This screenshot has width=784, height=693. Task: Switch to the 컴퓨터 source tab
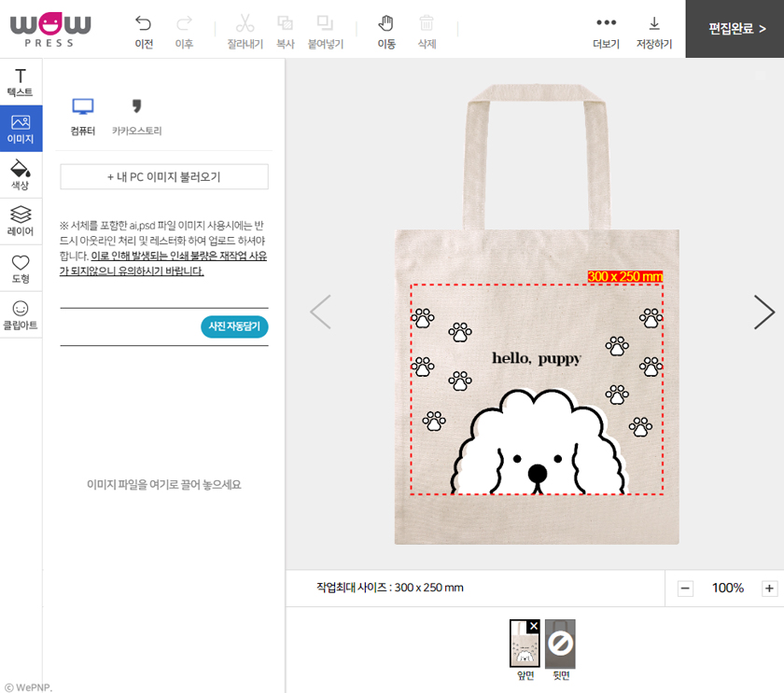click(82, 117)
